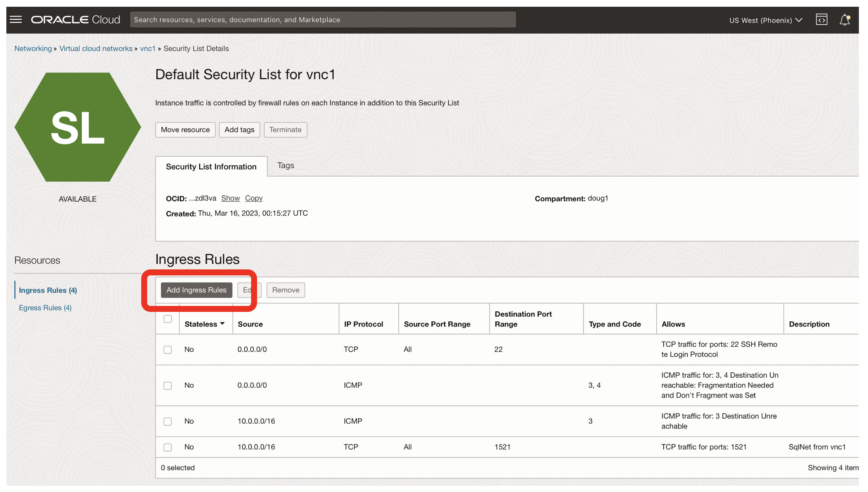868x492 pixels.
Task: Click the Add Ingress Rules button
Action: click(196, 290)
